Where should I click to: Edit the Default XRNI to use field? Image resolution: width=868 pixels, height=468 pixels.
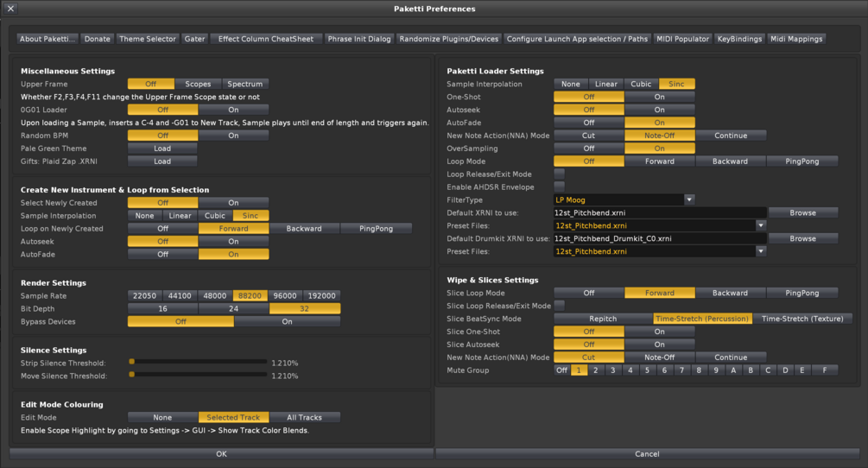(660, 212)
